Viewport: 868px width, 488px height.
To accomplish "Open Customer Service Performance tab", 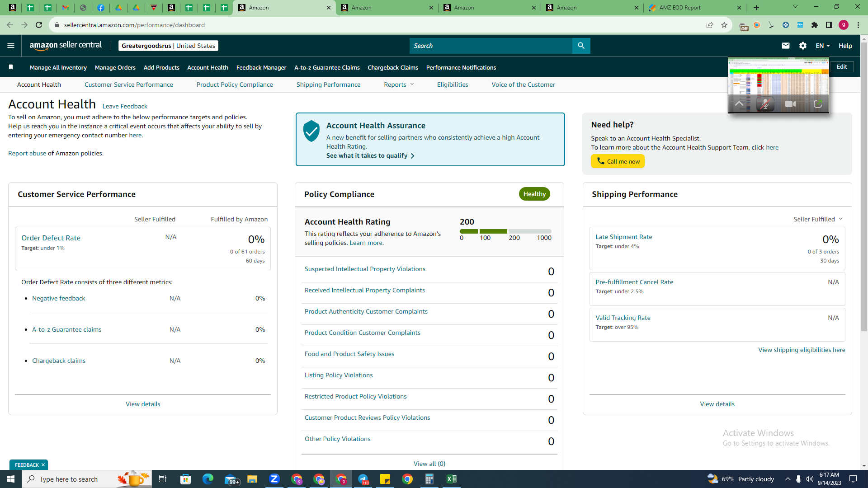I will (129, 84).
